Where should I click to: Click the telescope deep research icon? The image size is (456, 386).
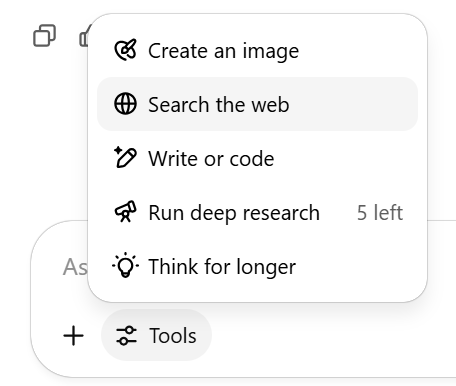125,212
